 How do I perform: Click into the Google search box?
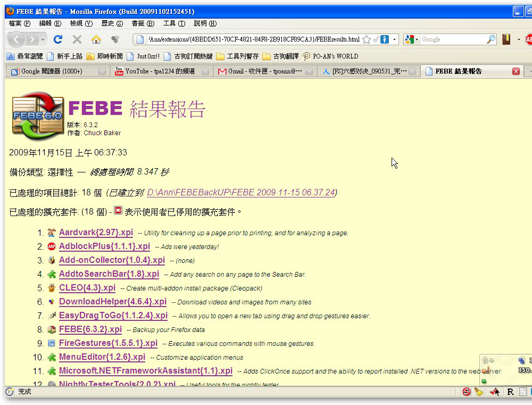(x=453, y=39)
